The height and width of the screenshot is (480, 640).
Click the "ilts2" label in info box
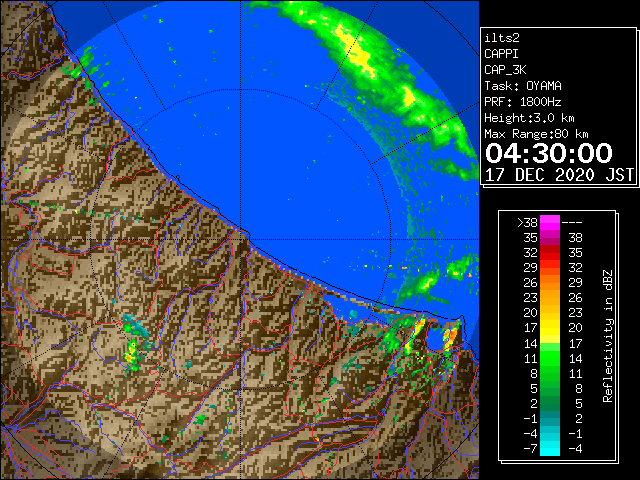[x=502, y=38]
